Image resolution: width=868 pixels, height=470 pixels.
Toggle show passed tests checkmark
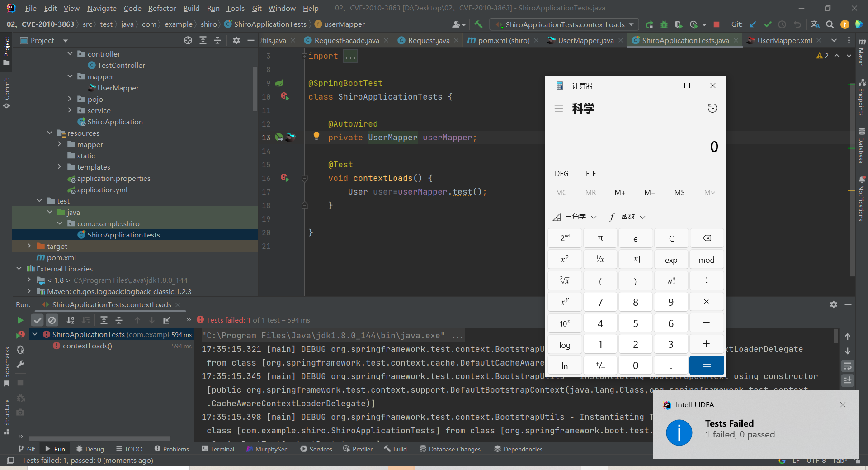pyautogui.click(x=38, y=320)
